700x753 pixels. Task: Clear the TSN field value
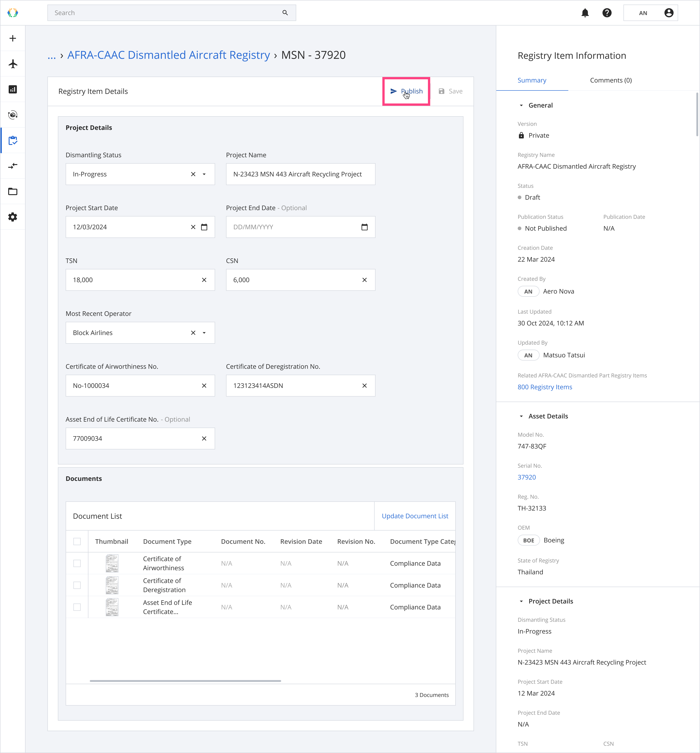tap(204, 280)
